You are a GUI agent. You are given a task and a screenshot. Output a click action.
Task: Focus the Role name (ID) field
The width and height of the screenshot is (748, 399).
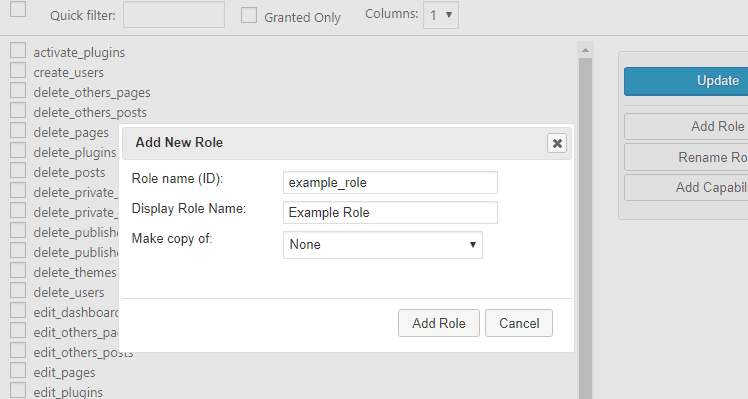[x=390, y=183]
